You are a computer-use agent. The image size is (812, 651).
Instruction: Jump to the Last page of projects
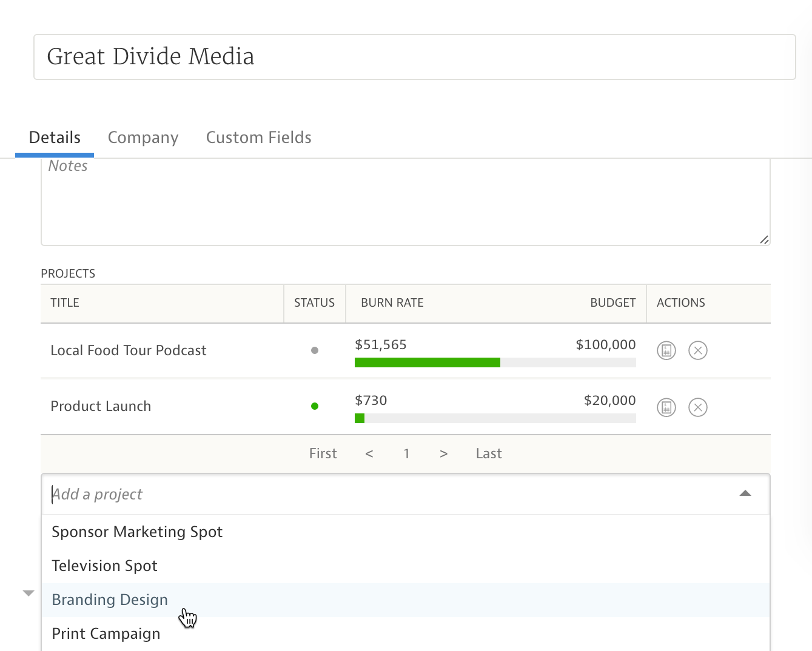click(488, 453)
